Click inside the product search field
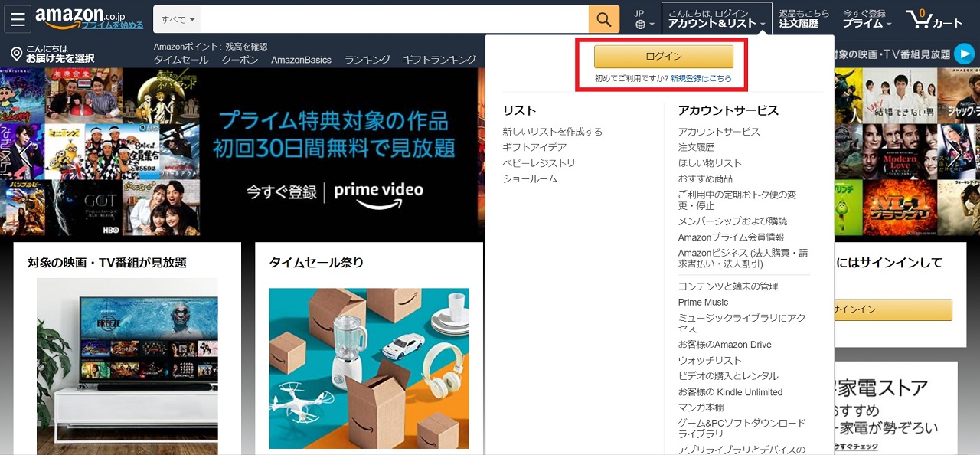 pyautogui.click(x=394, y=19)
